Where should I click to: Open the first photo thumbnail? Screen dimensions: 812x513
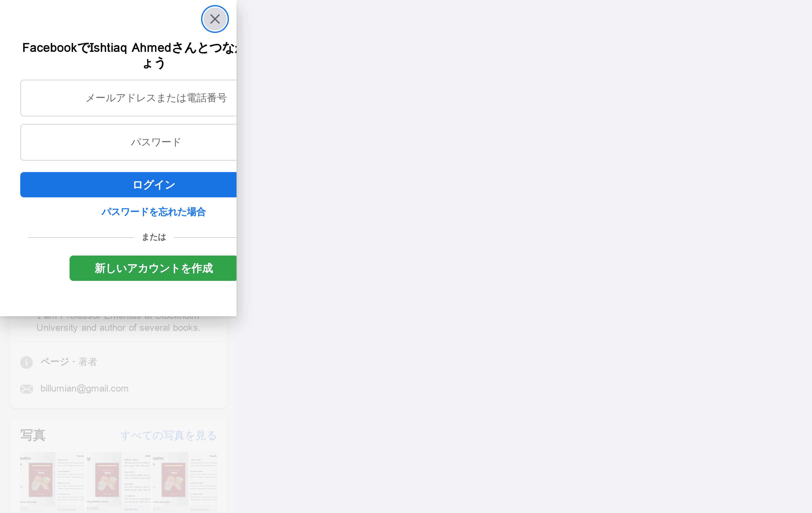coord(52,482)
